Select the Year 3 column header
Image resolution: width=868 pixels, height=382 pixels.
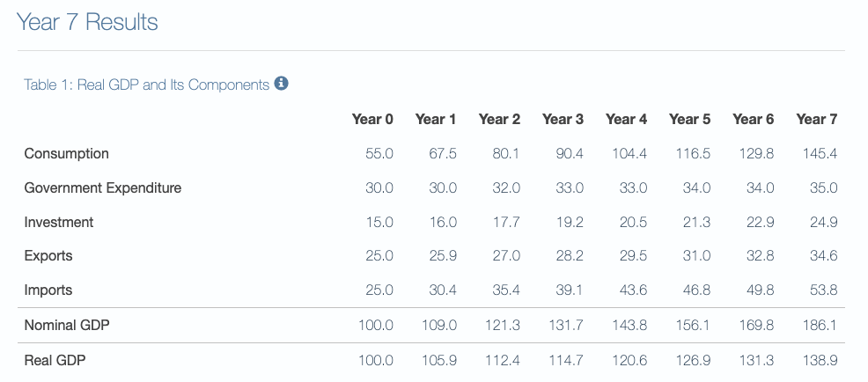pos(563,119)
